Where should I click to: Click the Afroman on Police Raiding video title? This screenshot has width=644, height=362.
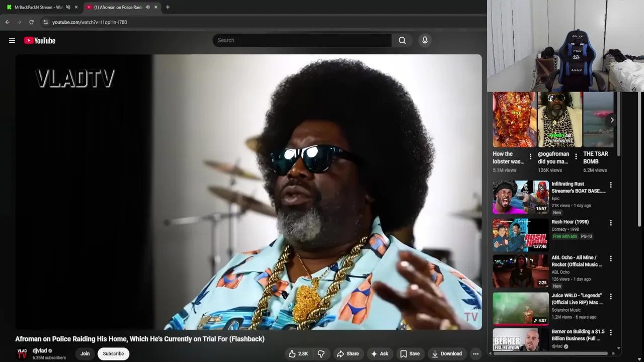tap(140, 339)
